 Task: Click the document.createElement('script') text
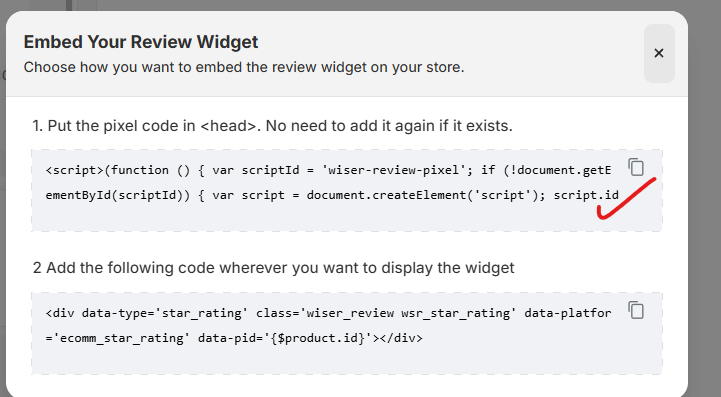click(423, 196)
